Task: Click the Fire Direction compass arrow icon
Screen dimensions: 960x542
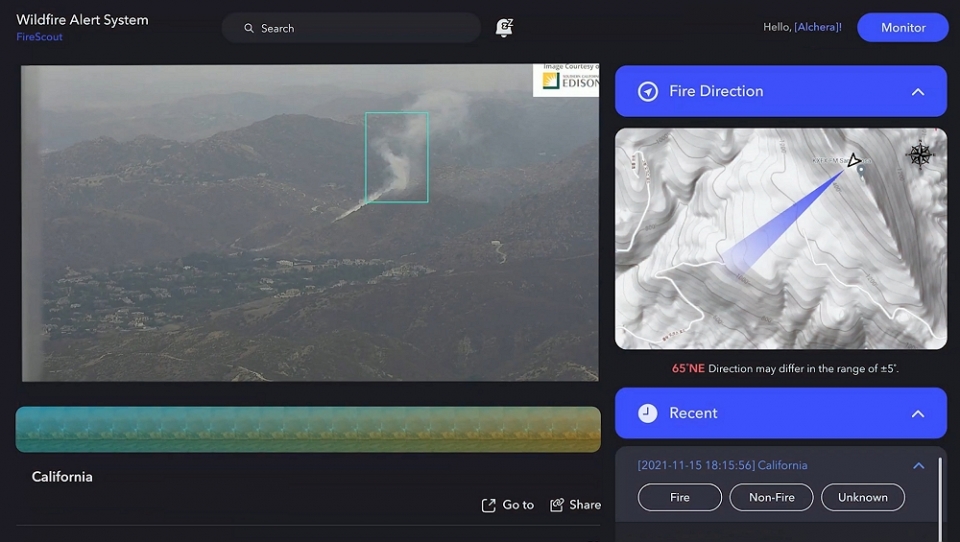Action: 648,91
